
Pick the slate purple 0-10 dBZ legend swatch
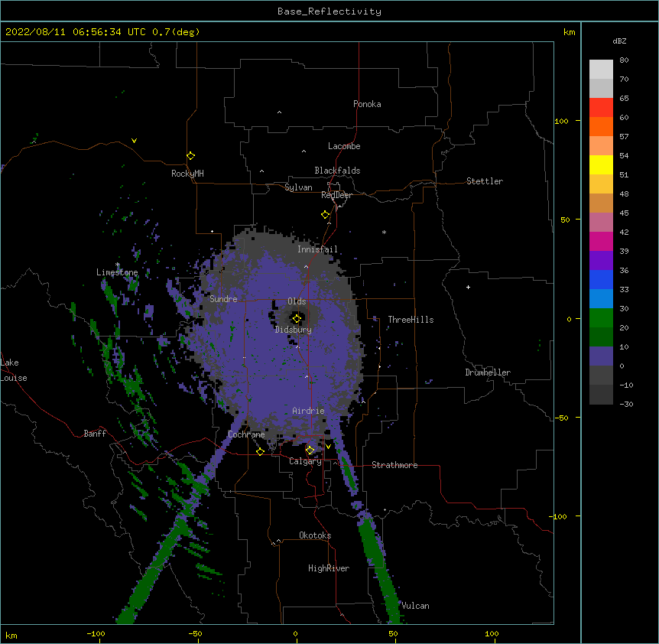(601, 356)
